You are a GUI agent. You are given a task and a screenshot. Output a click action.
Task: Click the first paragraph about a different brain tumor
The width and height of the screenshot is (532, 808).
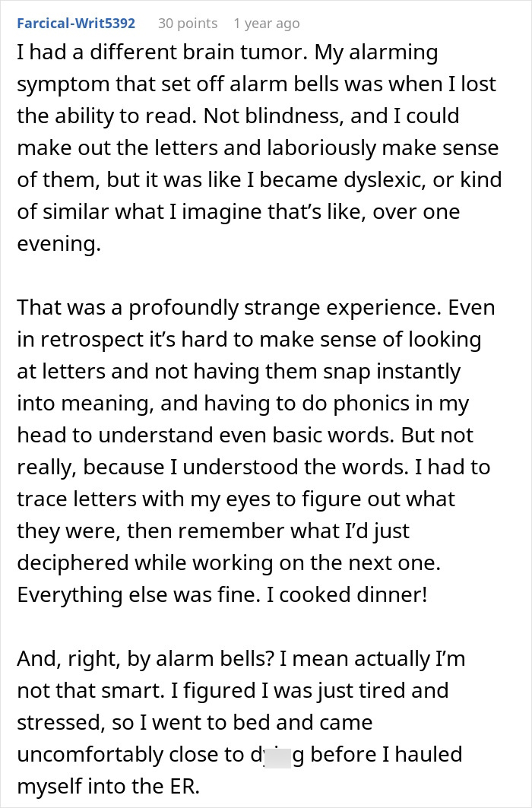[x=259, y=147]
